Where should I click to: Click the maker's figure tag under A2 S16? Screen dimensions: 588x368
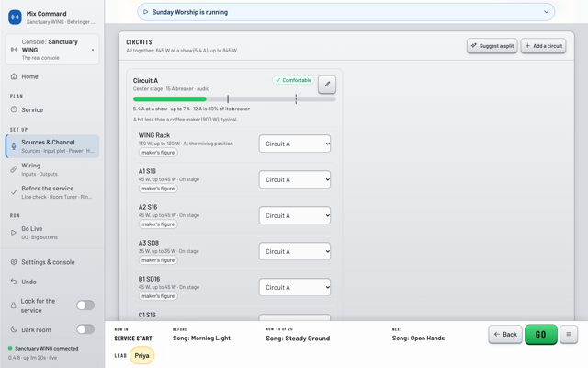158,224
